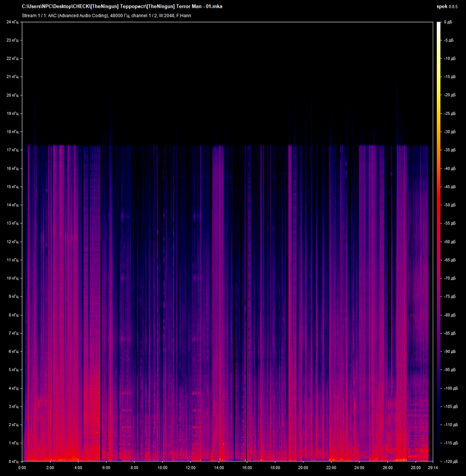Click the 10:00 time axis label
This screenshot has height=476, width=466.
tap(162, 468)
